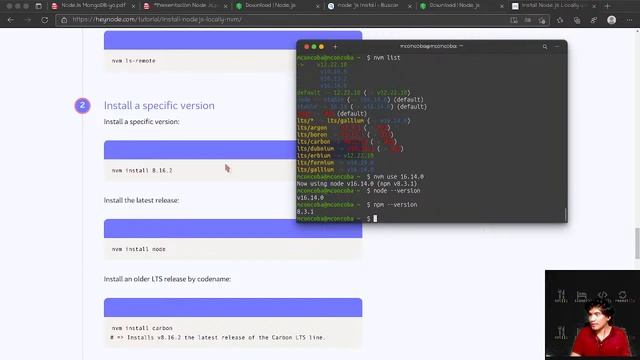
Task: Close the Install Node.js Locally tab
Action: pyautogui.click(x=594, y=6)
